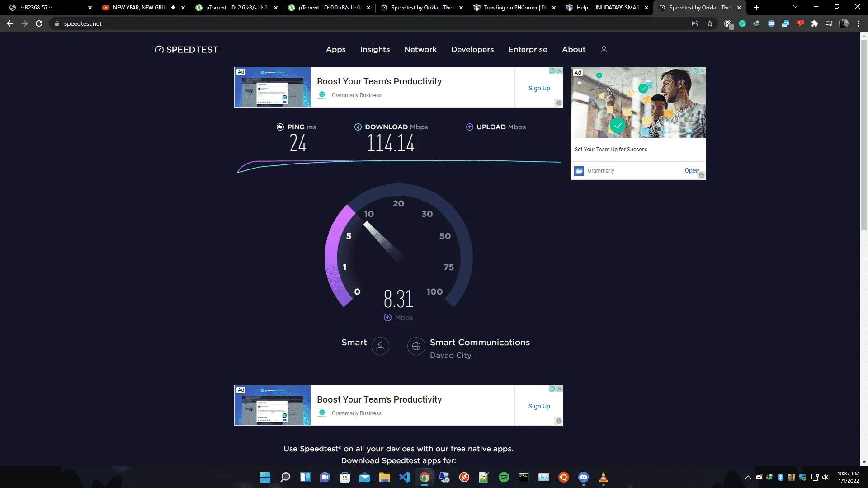Screen dimensions: 868x488
Task: Click the upload arrow icon beside UPLOAD
Action: tap(470, 127)
